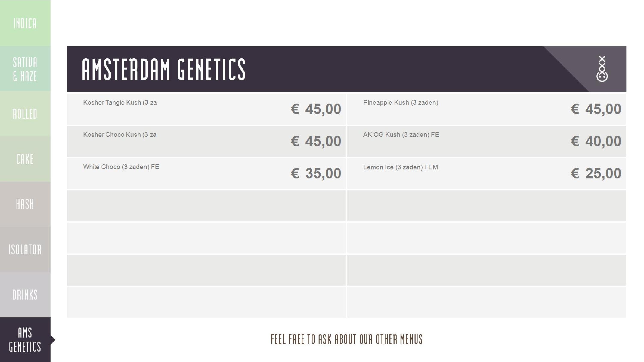Screen dimensions: 644x362
Task: Select the Pineapple Kush item
Action: click(x=401, y=103)
